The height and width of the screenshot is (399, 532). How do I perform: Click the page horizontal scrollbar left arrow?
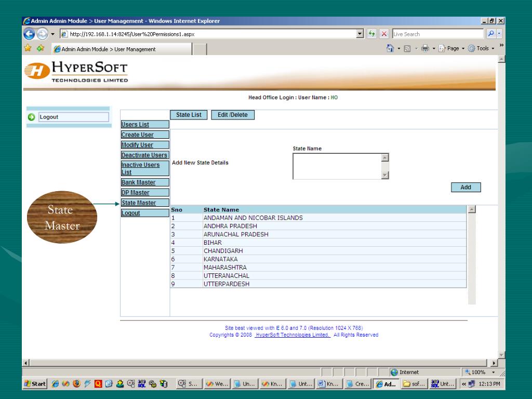tap(26, 363)
